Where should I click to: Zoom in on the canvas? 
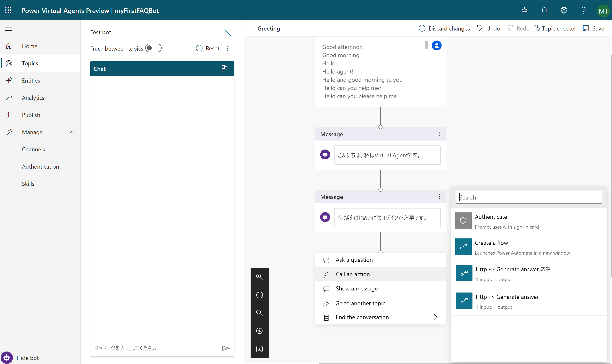(x=259, y=277)
